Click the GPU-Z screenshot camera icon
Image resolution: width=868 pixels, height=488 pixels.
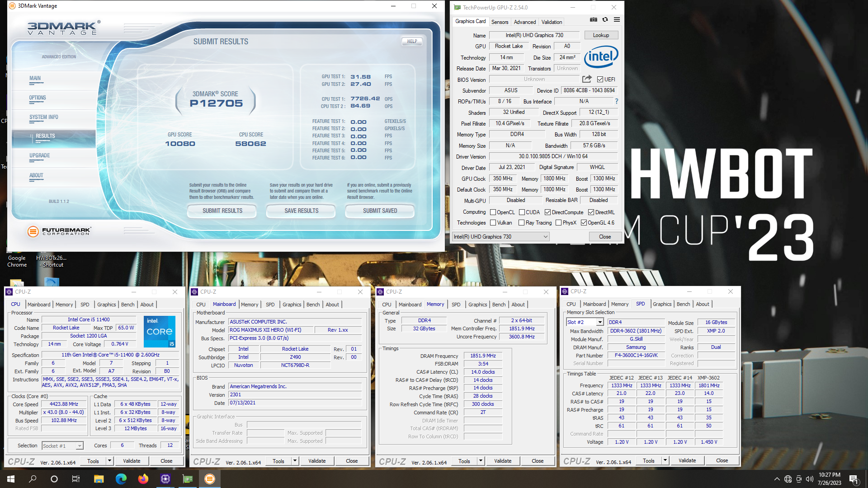click(x=594, y=19)
